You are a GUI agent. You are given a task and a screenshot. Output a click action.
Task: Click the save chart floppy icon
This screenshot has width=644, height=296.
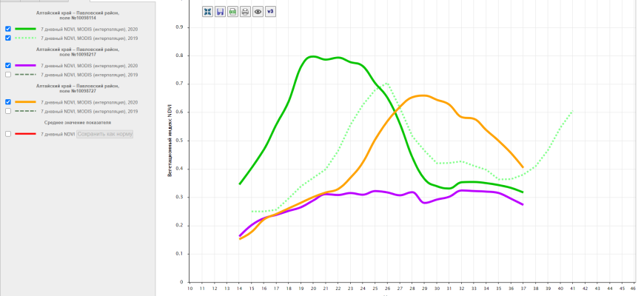(x=221, y=12)
